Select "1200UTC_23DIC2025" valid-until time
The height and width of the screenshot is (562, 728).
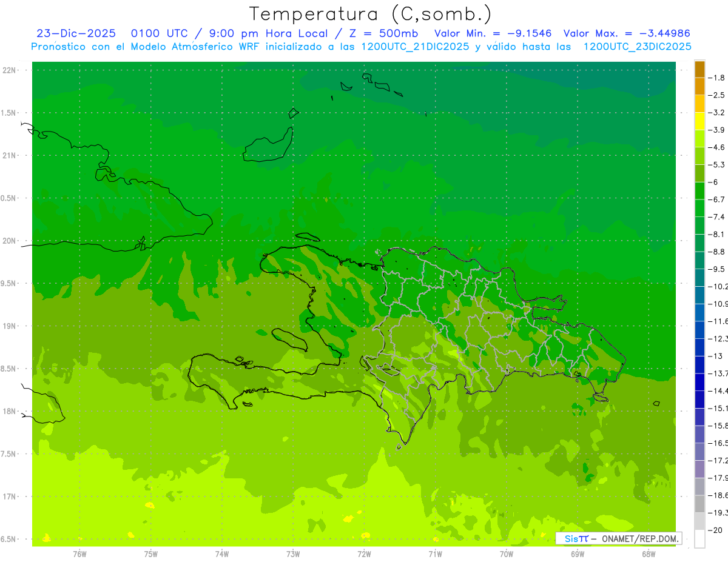click(637, 47)
